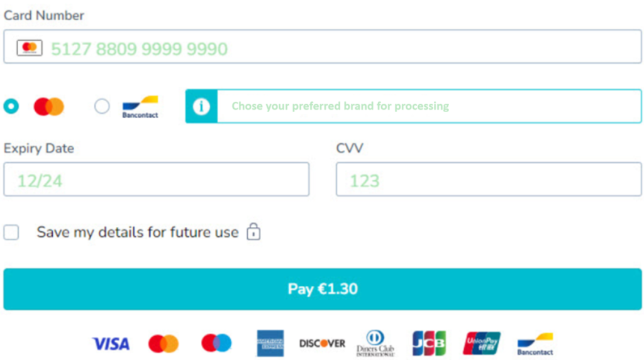
Task: Select the Bancontact brand radio button
Action: click(102, 106)
